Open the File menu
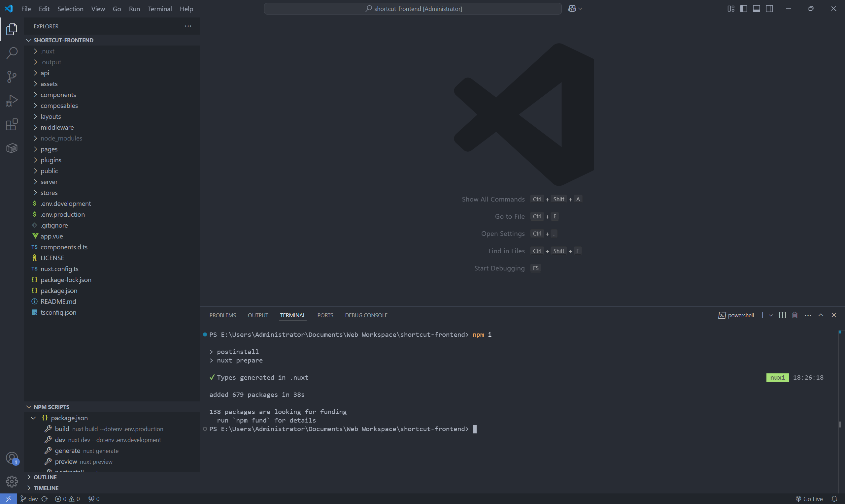The height and width of the screenshot is (504, 845). 26,9
